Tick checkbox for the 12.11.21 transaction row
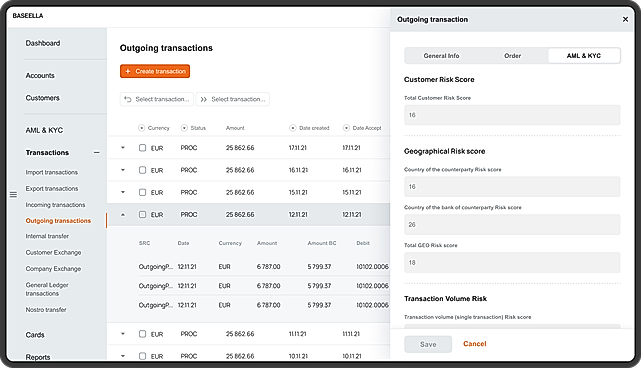 142,214
